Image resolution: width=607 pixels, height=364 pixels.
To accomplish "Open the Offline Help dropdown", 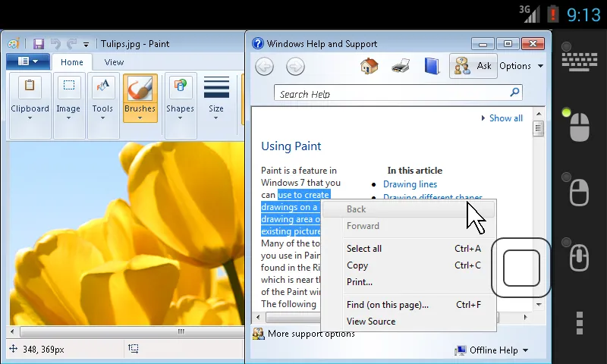I will coord(492,350).
